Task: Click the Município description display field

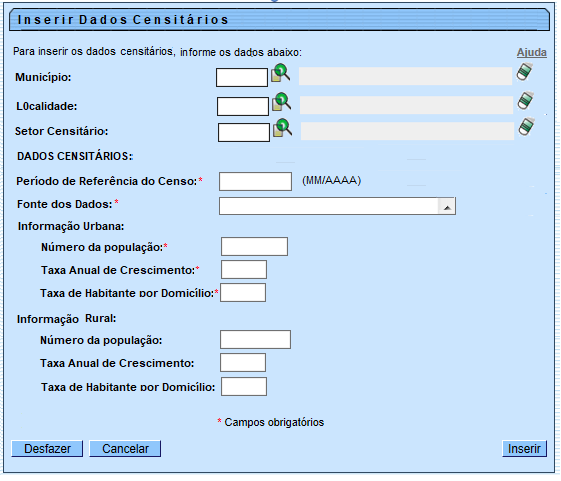Action: click(x=405, y=76)
